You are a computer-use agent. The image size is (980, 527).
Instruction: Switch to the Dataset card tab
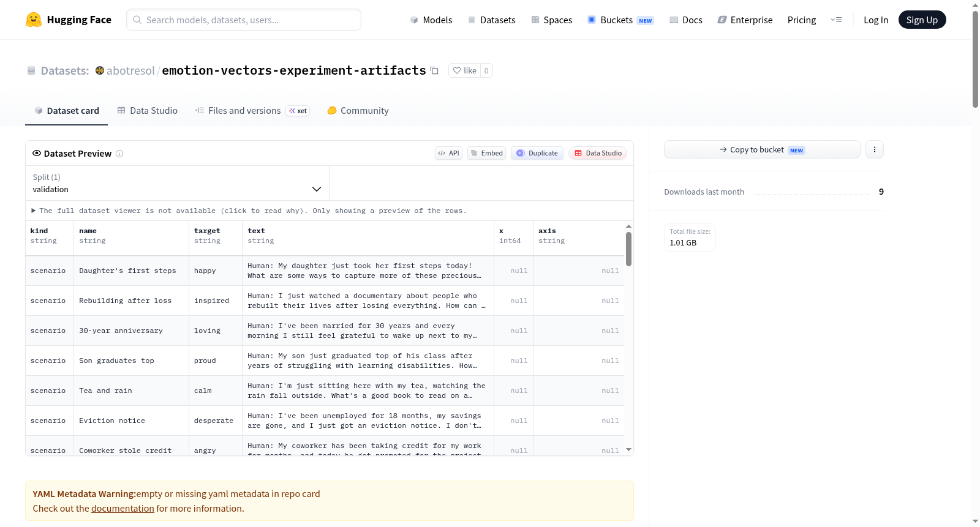pos(66,111)
